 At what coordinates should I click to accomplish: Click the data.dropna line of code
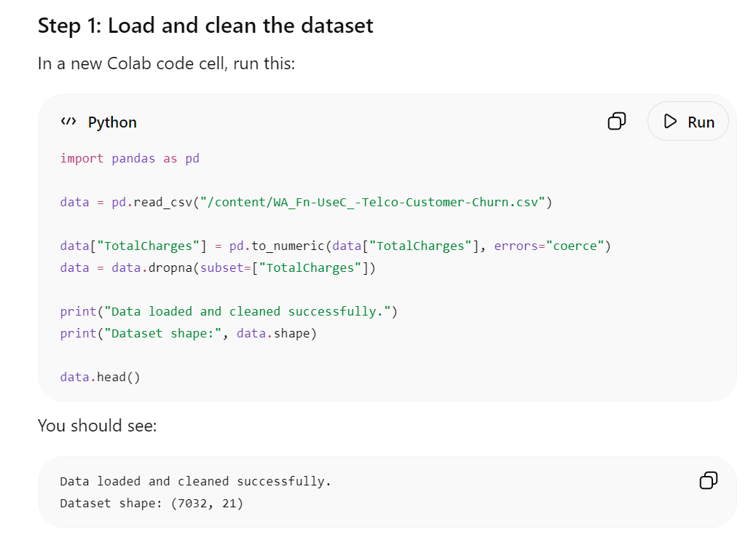pyautogui.click(x=218, y=267)
